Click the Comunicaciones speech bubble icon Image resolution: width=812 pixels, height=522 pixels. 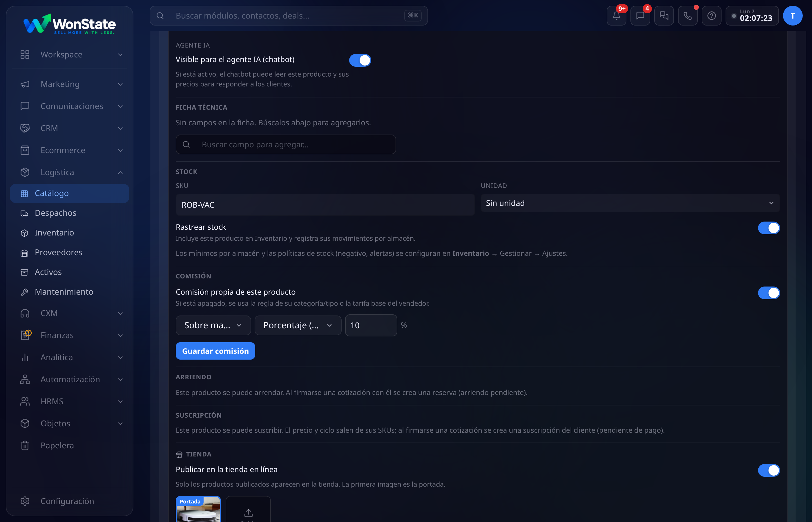(x=25, y=106)
